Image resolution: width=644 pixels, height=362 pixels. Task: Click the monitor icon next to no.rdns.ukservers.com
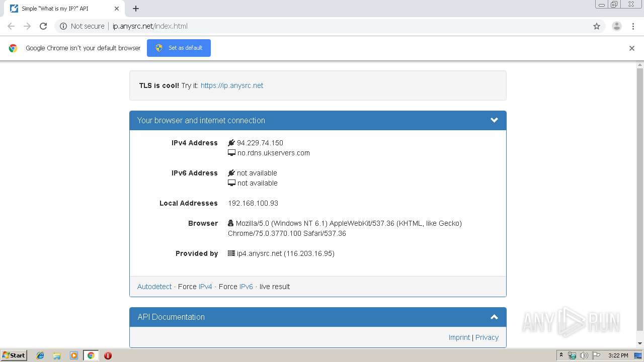click(231, 153)
